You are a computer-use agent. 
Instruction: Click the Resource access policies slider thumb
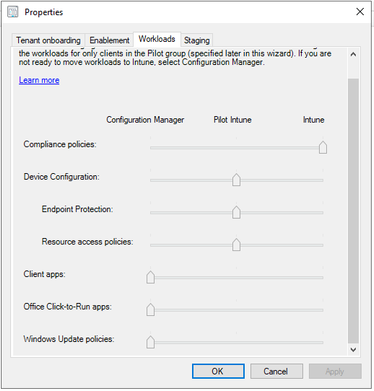(236, 245)
